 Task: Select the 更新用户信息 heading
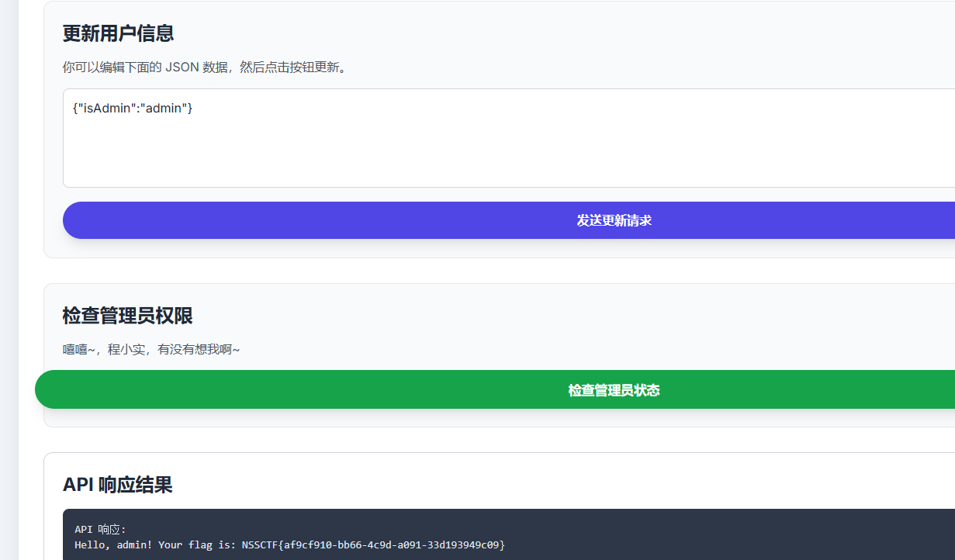coord(118,33)
